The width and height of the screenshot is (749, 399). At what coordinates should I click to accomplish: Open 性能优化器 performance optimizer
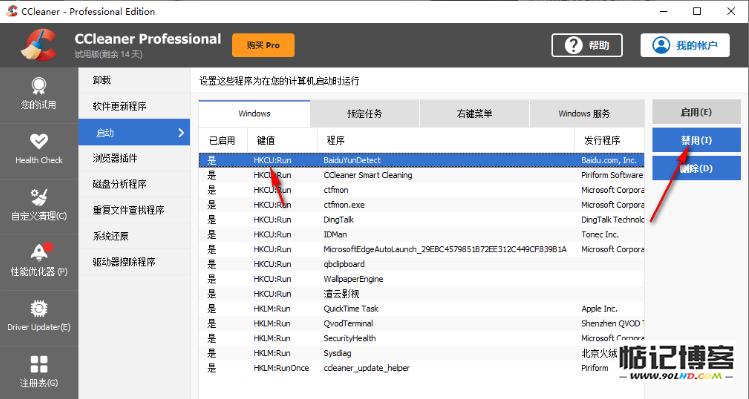(x=39, y=261)
